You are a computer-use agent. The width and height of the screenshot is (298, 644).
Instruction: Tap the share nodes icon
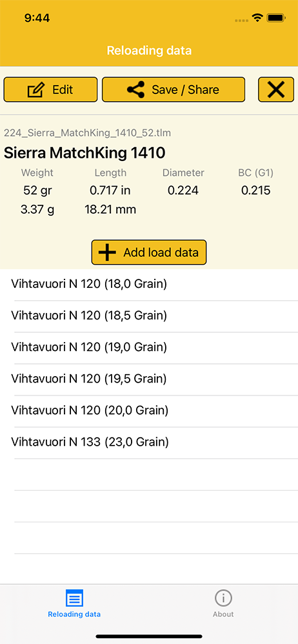135,90
